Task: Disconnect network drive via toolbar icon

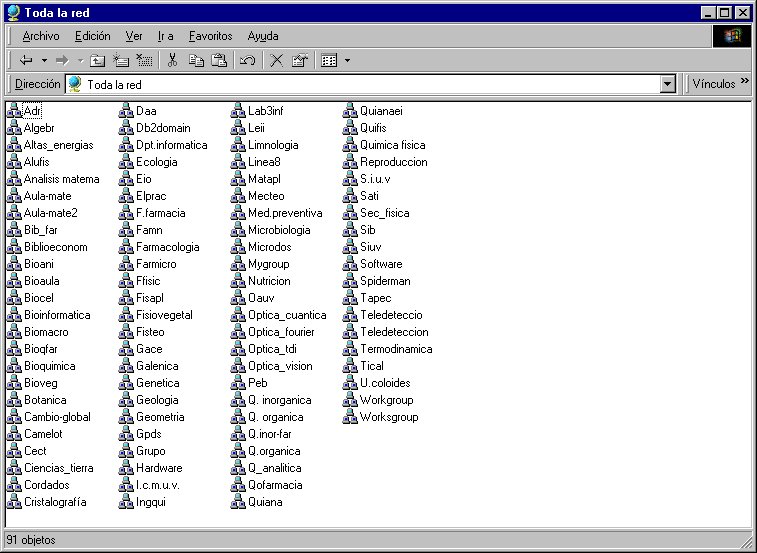Action: 144,60
